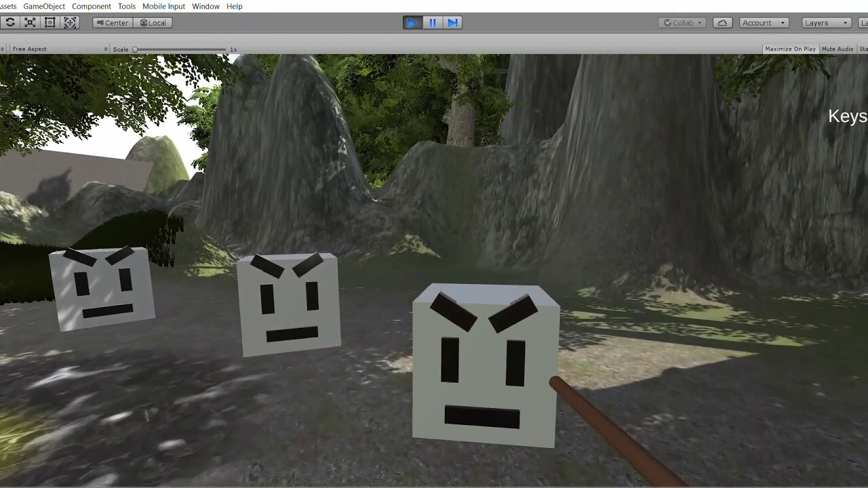Open the GameObject menu
The height and width of the screenshot is (488, 868).
44,6
